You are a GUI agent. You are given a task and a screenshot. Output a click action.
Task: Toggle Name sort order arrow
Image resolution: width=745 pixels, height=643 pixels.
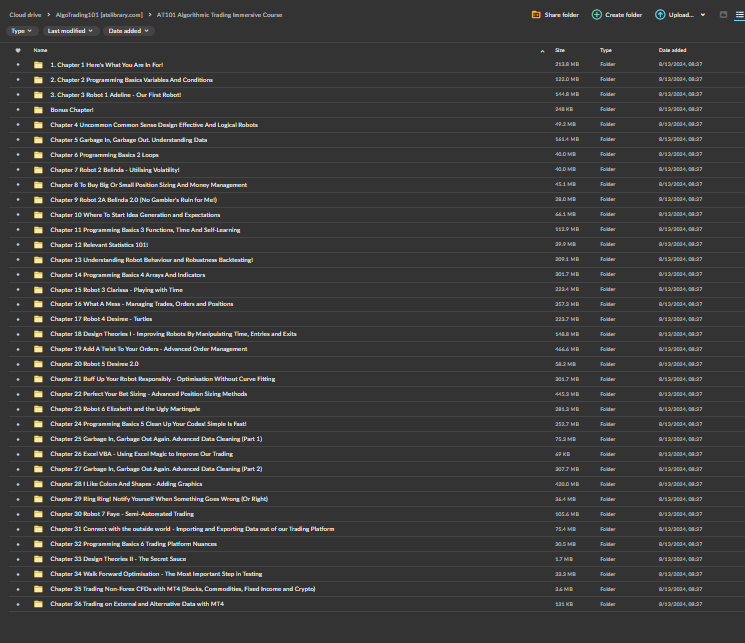click(x=542, y=51)
